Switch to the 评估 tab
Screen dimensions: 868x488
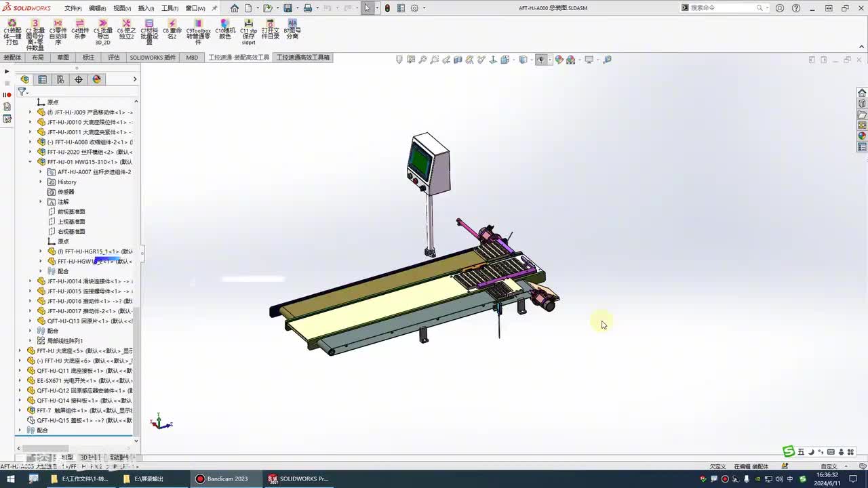coord(114,58)
